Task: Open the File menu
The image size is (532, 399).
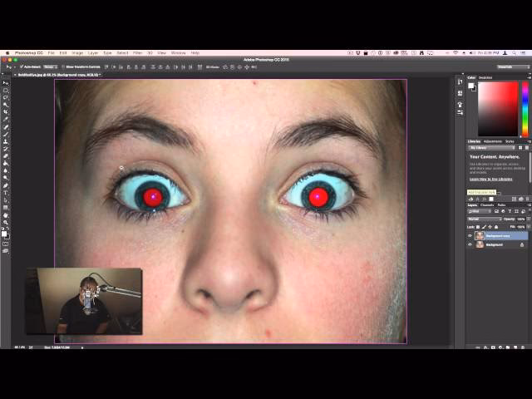Action: tap(52, 53)
